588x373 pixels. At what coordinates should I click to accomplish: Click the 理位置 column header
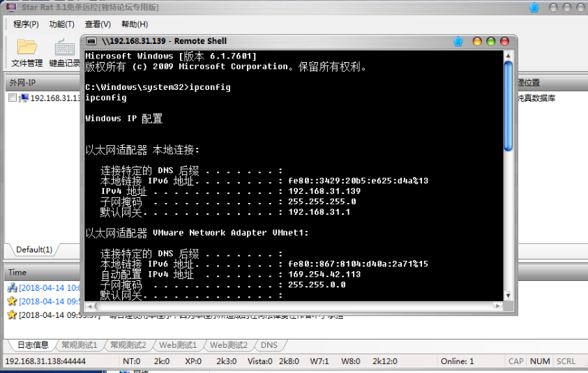[552, 83]
